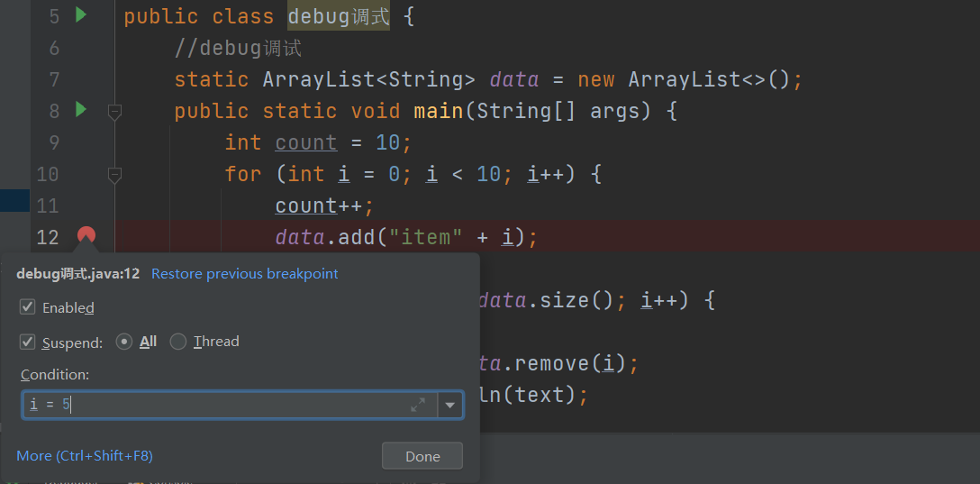Collapse main method fold marker on line 8
The height and width of the screenshot is (484, 980).
tap(114, 112)
